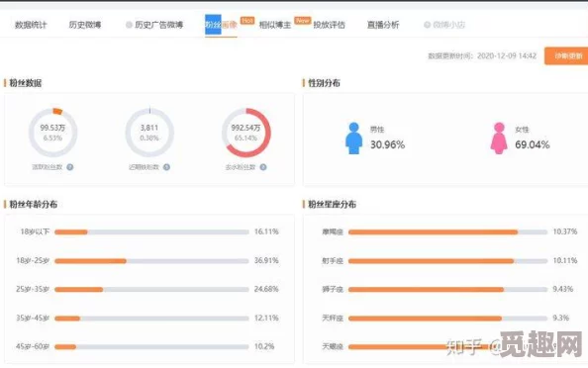Screen dimensions: 588x368
Task: Click the 粉丝年龄分布 section heading
Action: tap(34, 204)
